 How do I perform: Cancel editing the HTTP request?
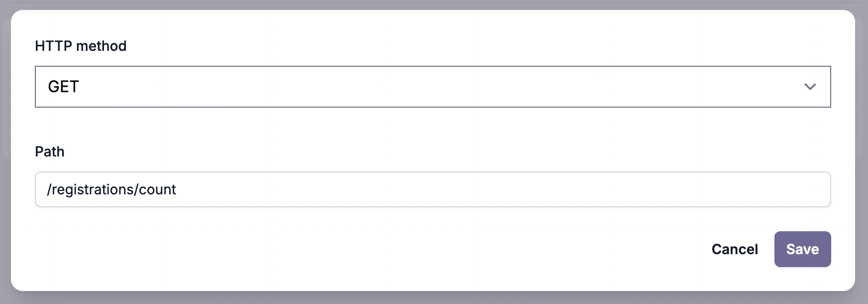[x=735, y=249]
